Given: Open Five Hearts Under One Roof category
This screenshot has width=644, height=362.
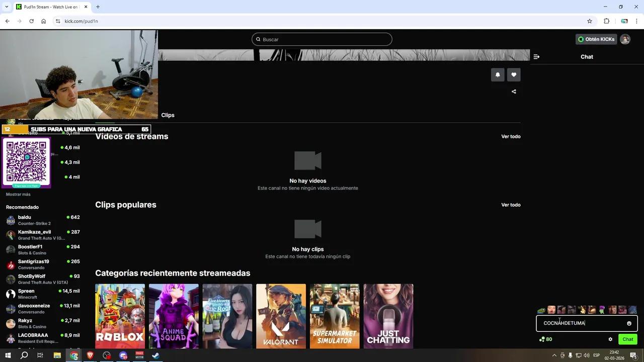Looking at the screenshot, I should 227,316.
